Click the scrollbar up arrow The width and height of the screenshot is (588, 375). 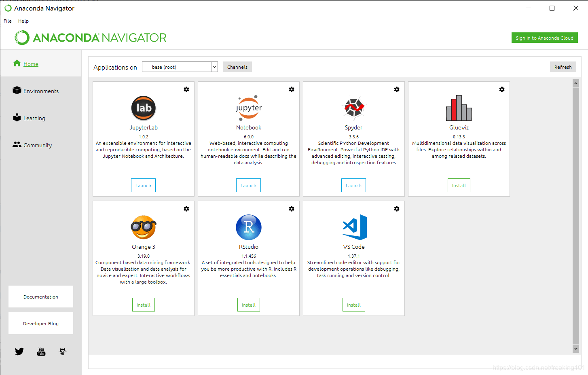pos(576,83)
